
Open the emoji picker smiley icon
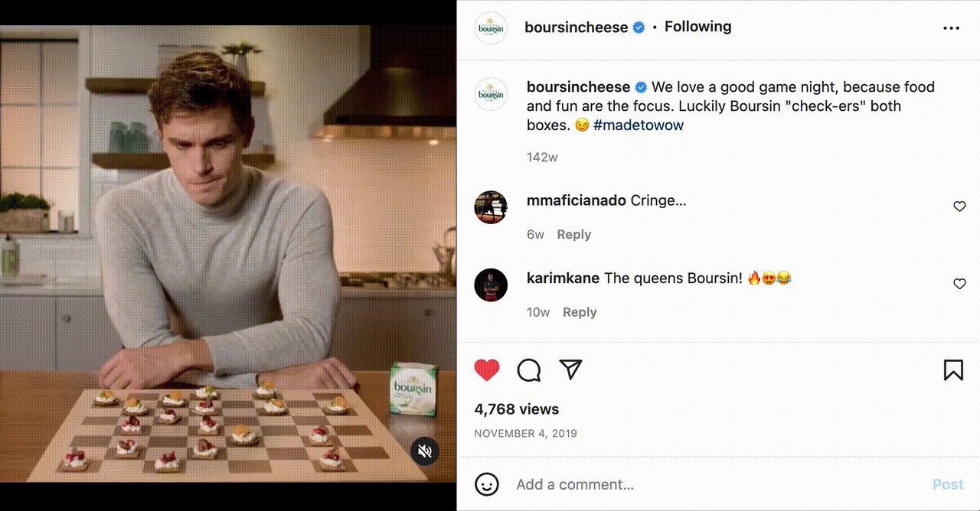(487, 484)
